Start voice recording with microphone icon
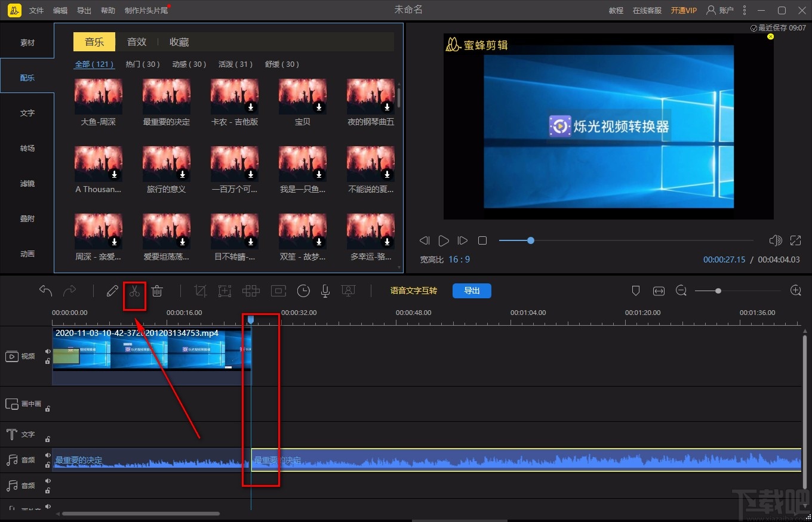This screenshot has width=812, height=522. tap(325, 291)
